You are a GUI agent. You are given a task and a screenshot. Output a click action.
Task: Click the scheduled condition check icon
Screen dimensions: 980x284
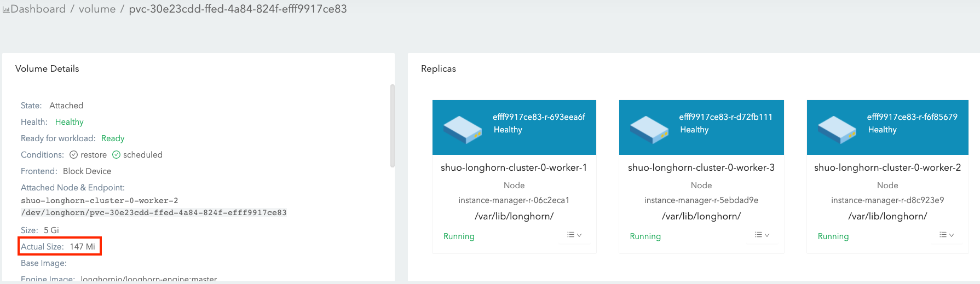click(116, 155)
